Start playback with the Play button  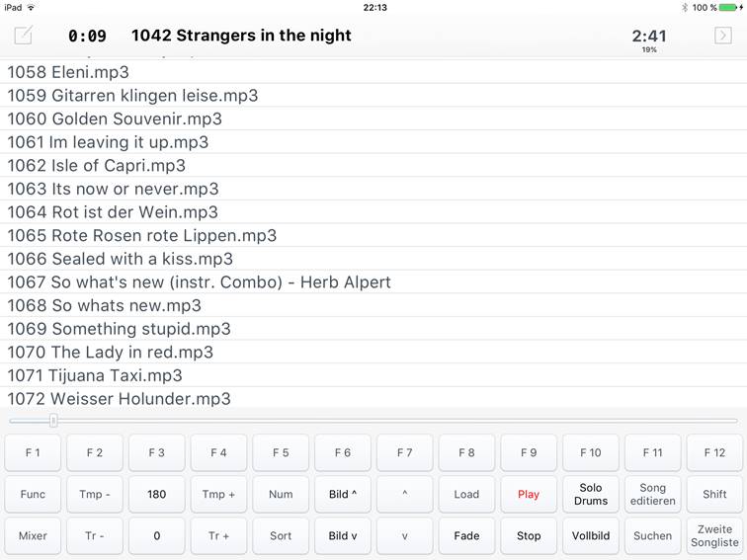click(529, 494)
